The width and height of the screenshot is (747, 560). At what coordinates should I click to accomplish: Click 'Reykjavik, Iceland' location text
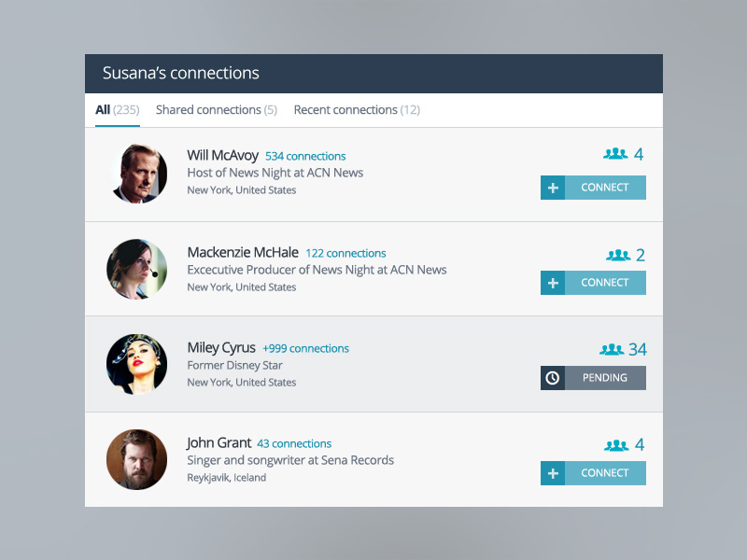point(227,478)
